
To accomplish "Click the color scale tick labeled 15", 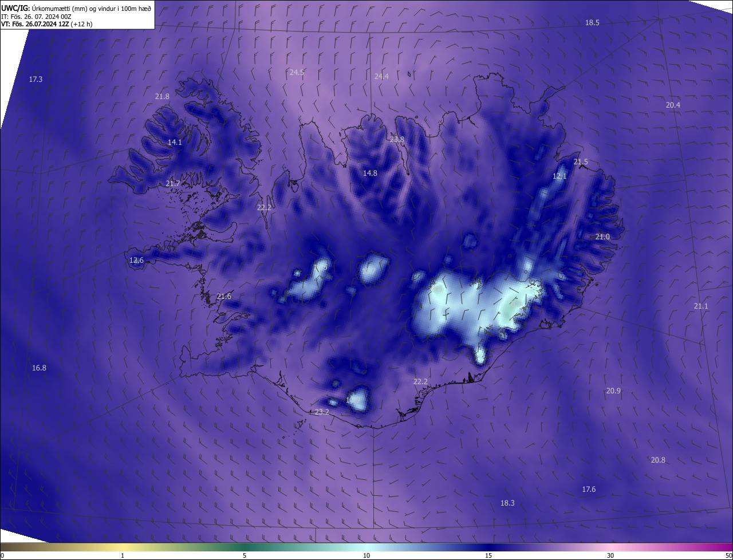I will (488, 555).
